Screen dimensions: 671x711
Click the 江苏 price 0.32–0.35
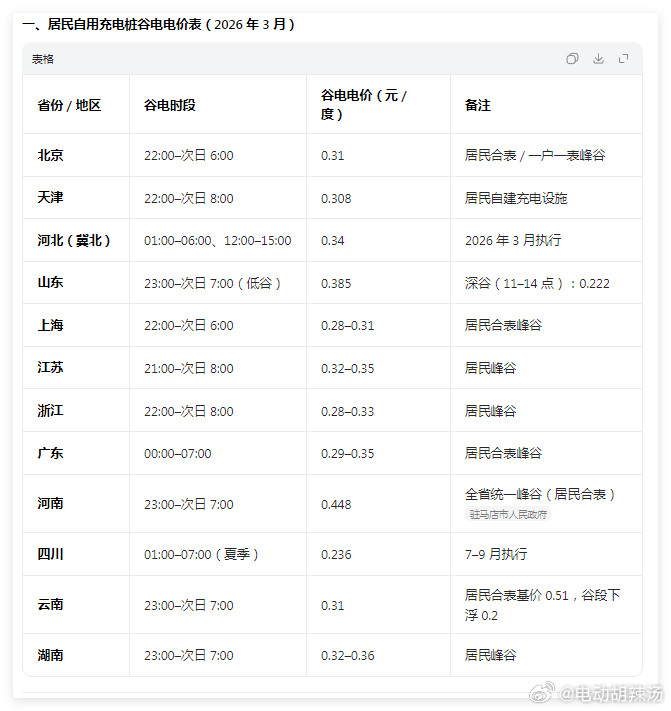click(x=347, y=369)
